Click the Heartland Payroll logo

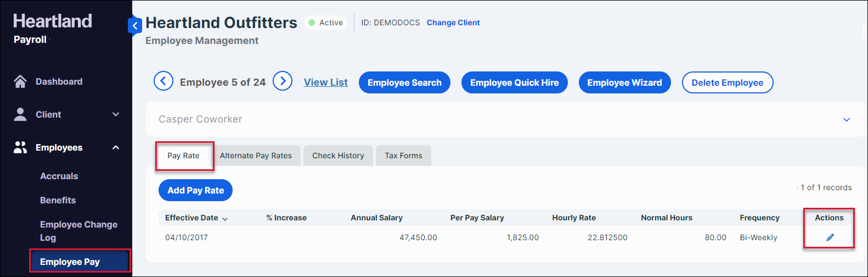pos(53,29)
